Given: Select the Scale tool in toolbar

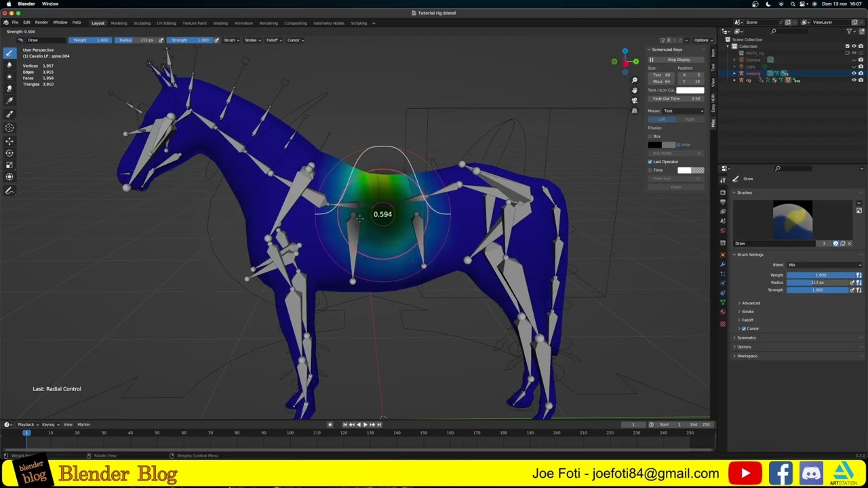Looking at the screenshot, I should 9,165.
